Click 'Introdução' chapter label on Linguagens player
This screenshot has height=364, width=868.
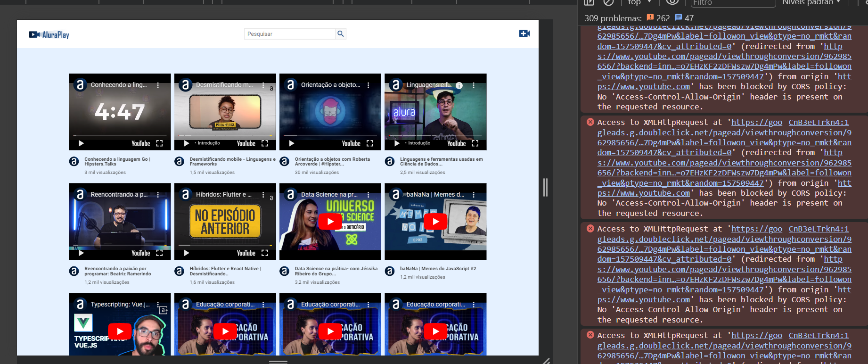coord(419,143)
